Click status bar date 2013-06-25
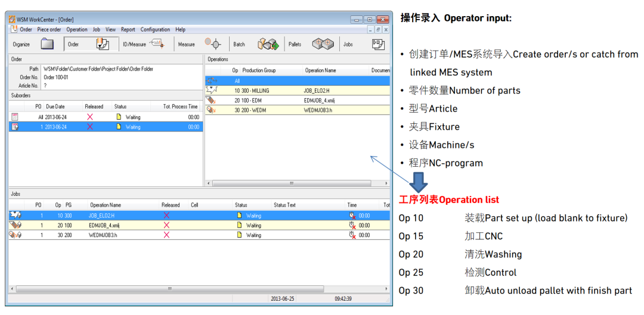 [x=283, y=298]
